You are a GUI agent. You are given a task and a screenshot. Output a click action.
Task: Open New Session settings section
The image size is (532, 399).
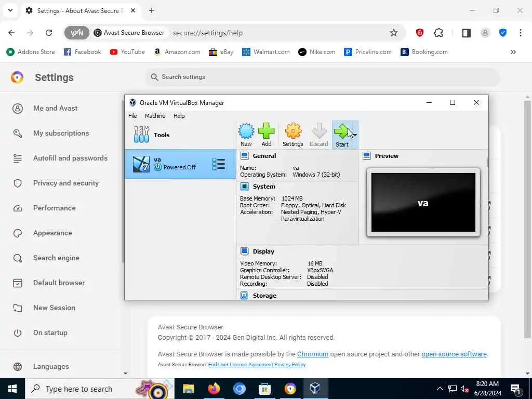click(54, 308)
